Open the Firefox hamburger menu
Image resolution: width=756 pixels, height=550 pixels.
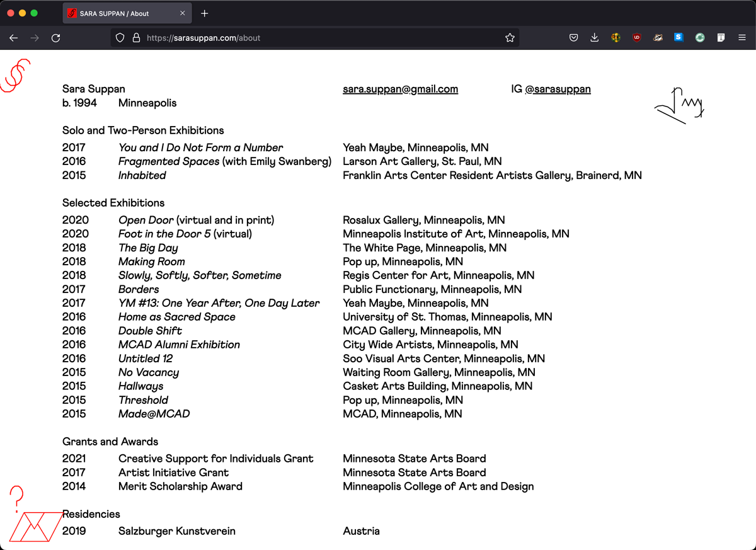pos(742,38)
